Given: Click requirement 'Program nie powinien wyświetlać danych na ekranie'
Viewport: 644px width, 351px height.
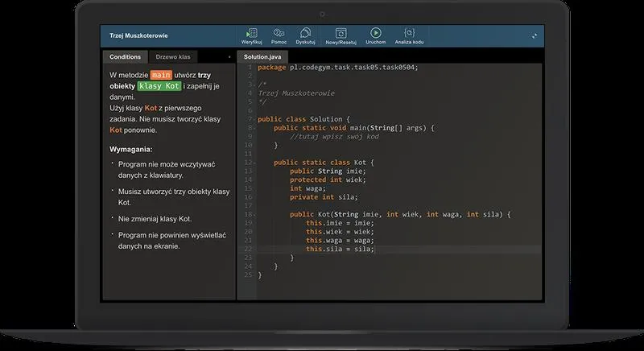Looking at the screenshot, I should coord(172,241).
